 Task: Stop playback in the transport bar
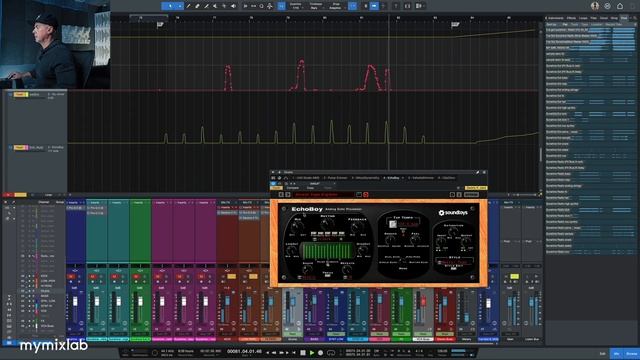pyautogui.click(x=303, y=353)
